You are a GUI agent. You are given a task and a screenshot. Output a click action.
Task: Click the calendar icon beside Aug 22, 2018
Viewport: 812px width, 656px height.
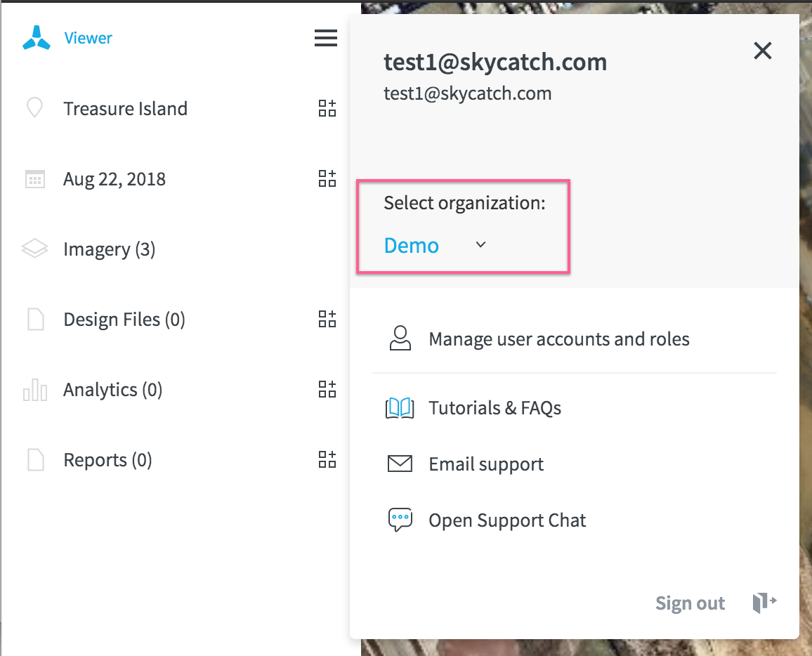click(x=34, y=178)
